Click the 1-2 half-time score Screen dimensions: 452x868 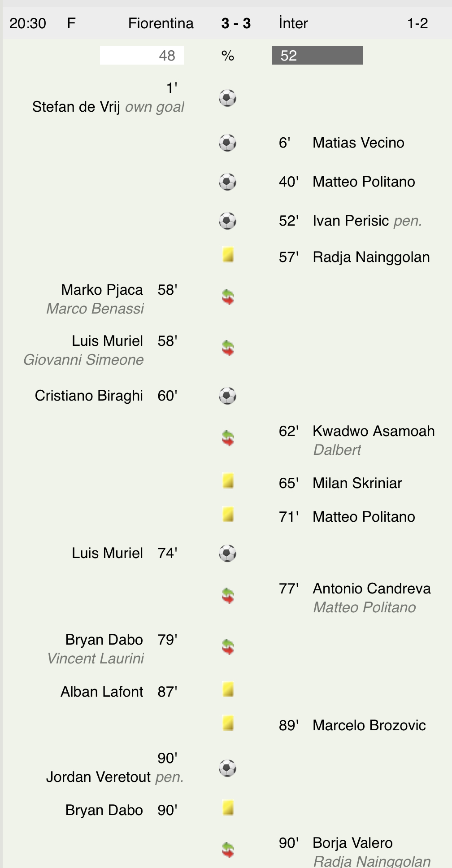point(417,23)
